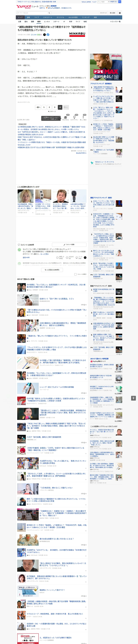Click the 1280 comment count icon under headline
Viewport: 138px width, 644px height.
tap(34, 35)
